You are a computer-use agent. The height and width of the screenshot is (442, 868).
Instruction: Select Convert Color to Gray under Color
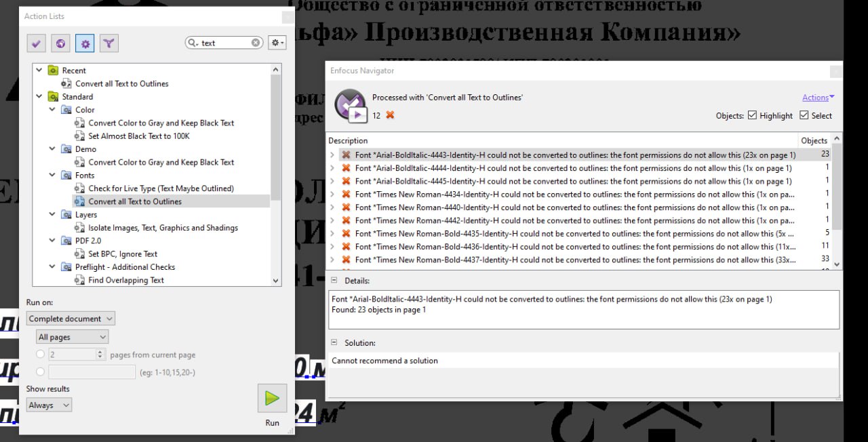click(161, 123)
